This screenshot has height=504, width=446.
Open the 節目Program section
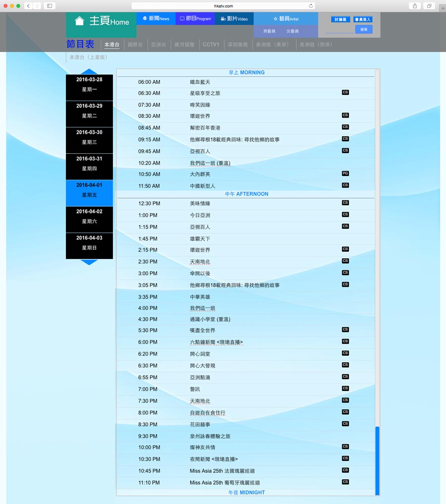click(x=195, y=19)
